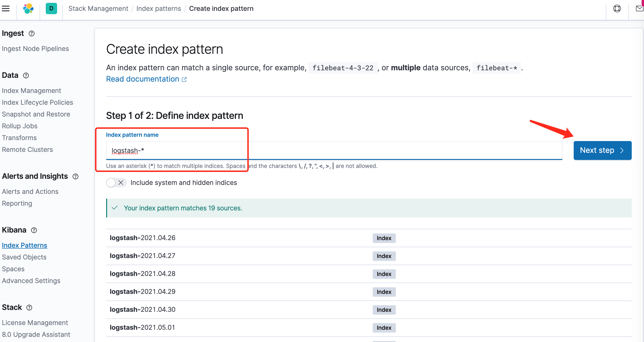Click the Elastic logo icon

pyautogui.click(x=28, y=9)
